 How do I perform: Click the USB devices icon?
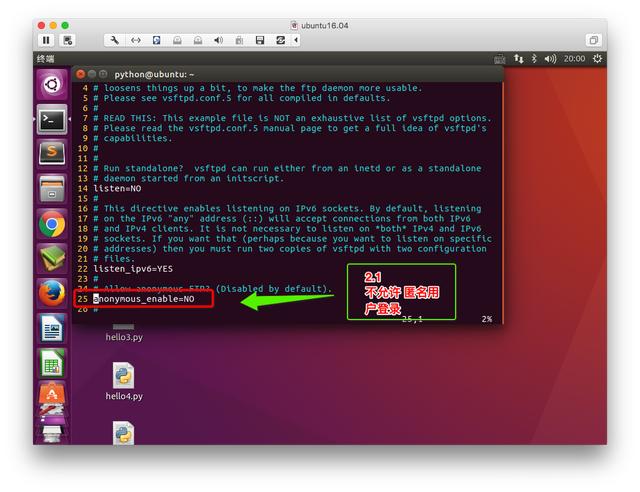pos(239,40)
